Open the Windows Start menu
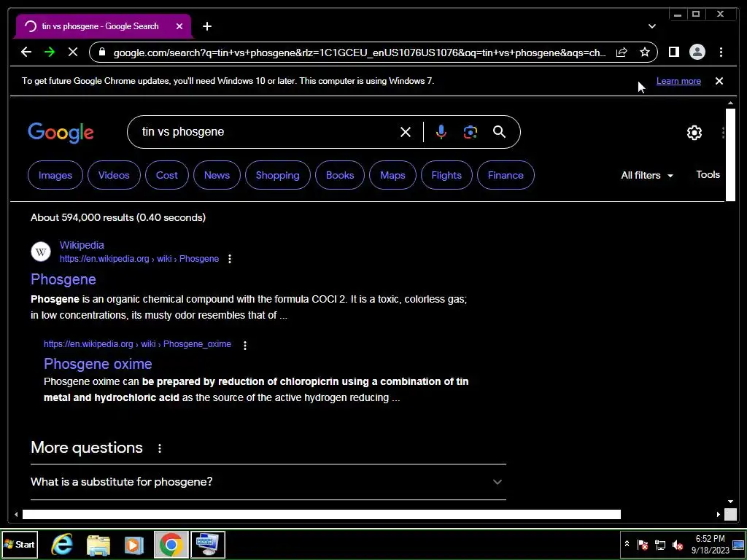Image resolution: width=747 pixels, height=560 pixels. [20, 545]
